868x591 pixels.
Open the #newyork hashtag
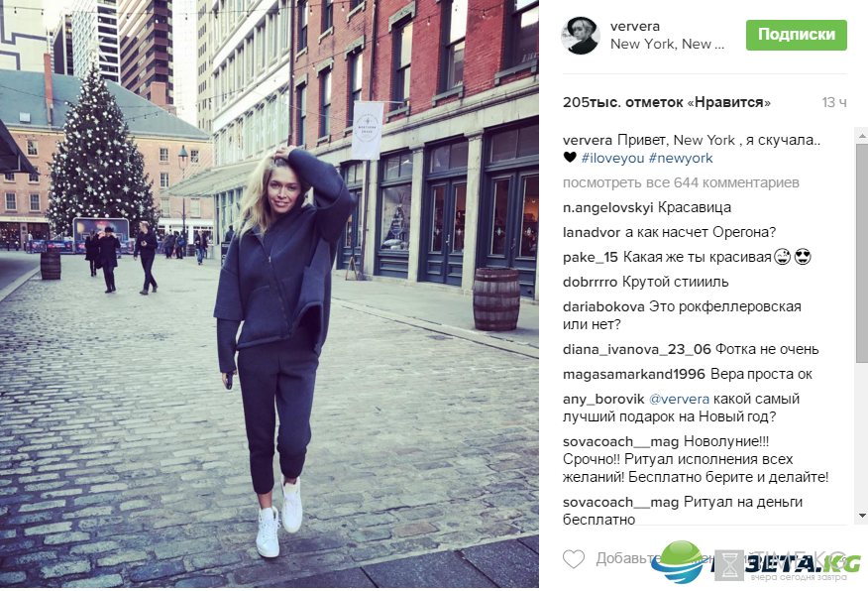[x=681, y=158]
